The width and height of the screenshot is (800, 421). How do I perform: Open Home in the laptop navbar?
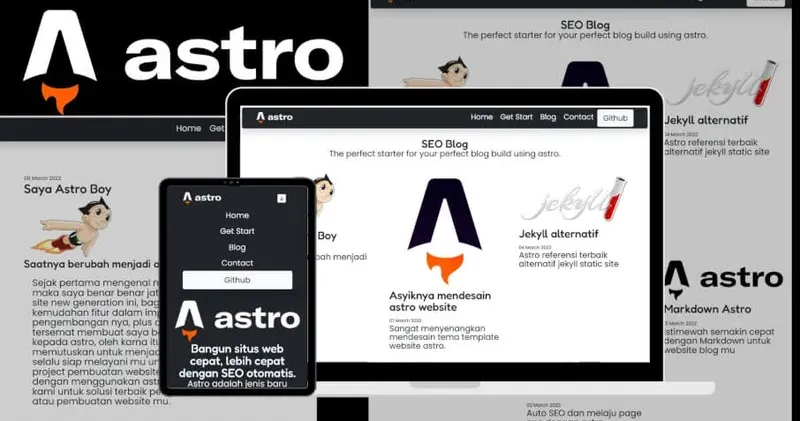coord(481,117)
